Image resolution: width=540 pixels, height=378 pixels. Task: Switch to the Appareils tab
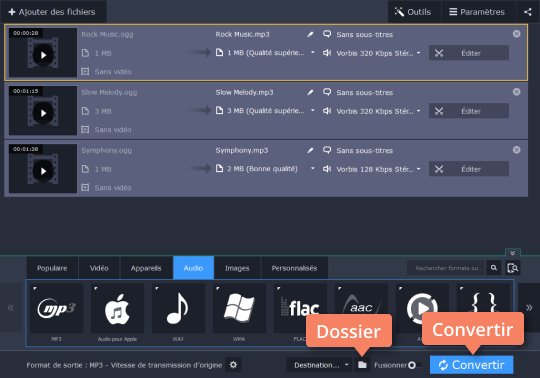click(x=146, y=268)
